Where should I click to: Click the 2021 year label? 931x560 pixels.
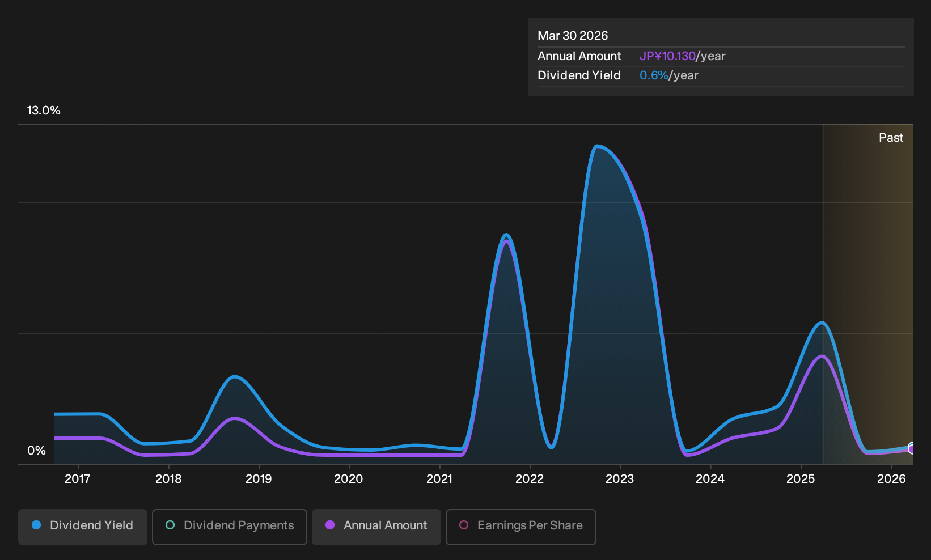[x=439, y=479]
